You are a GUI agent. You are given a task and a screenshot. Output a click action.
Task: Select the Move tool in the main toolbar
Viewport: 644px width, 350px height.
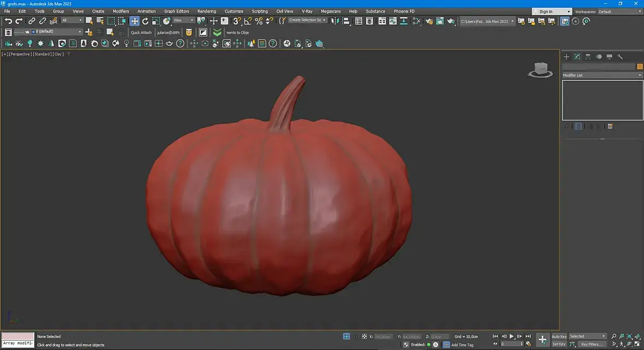pyautogui.click(x=134, y=21)
